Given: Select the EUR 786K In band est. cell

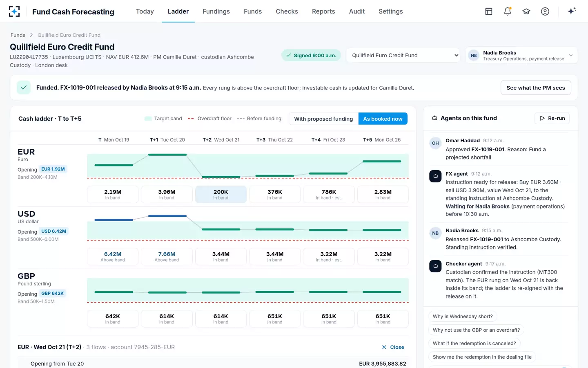Looking at the screenshot, I should 329,194.
